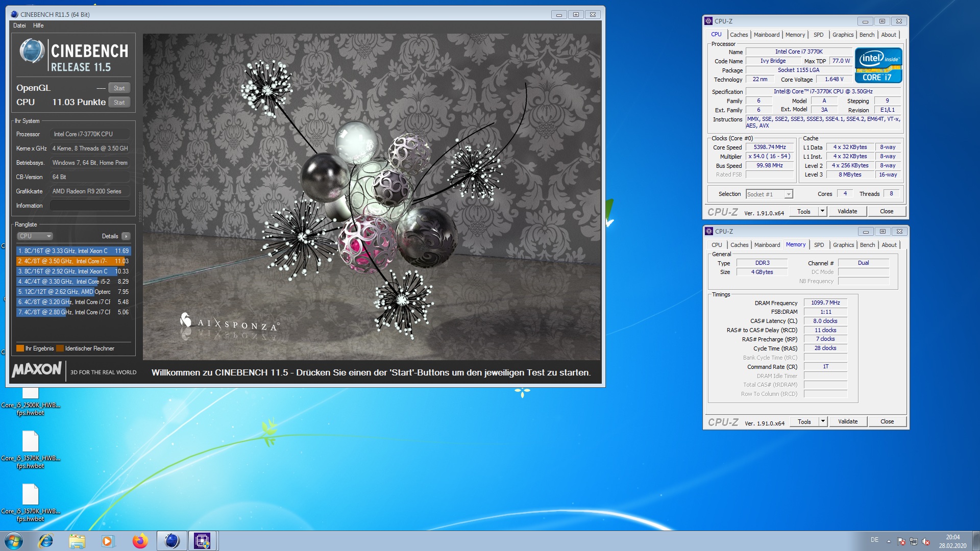Select the first Core_i5_3570K_HWB desktop file under 2500K
Viewport: 980px width, 551px height.
(x=31, y=449)
